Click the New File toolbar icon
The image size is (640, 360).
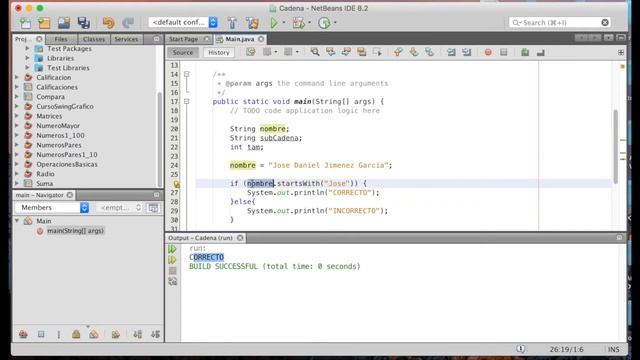[x=25, y=23]
